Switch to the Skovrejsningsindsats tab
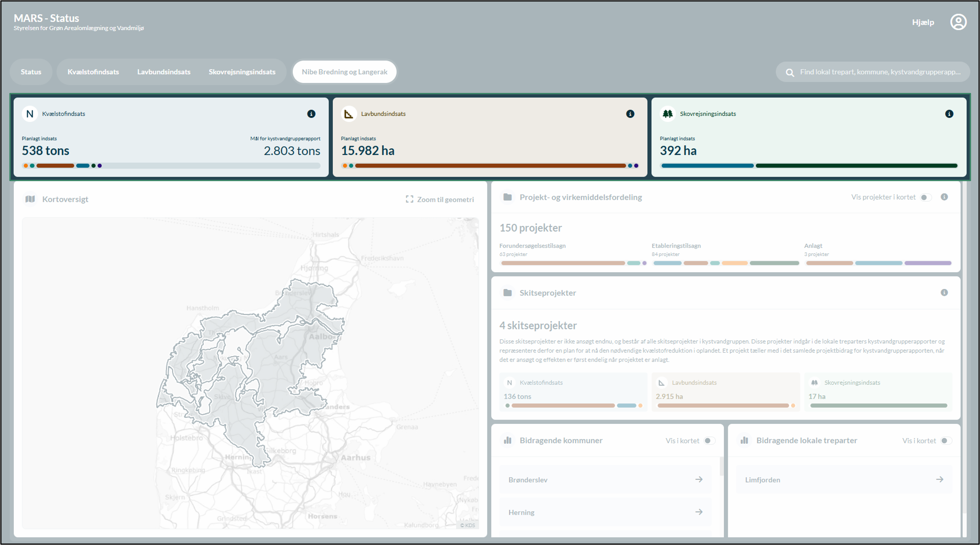 [242, 72]
